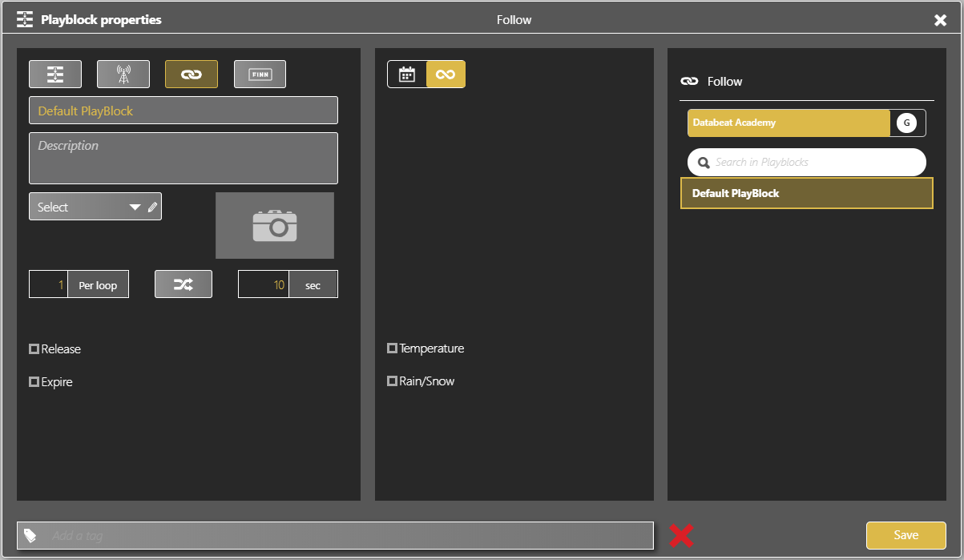
Task: Click the red X delete icon
Action: 681,535
